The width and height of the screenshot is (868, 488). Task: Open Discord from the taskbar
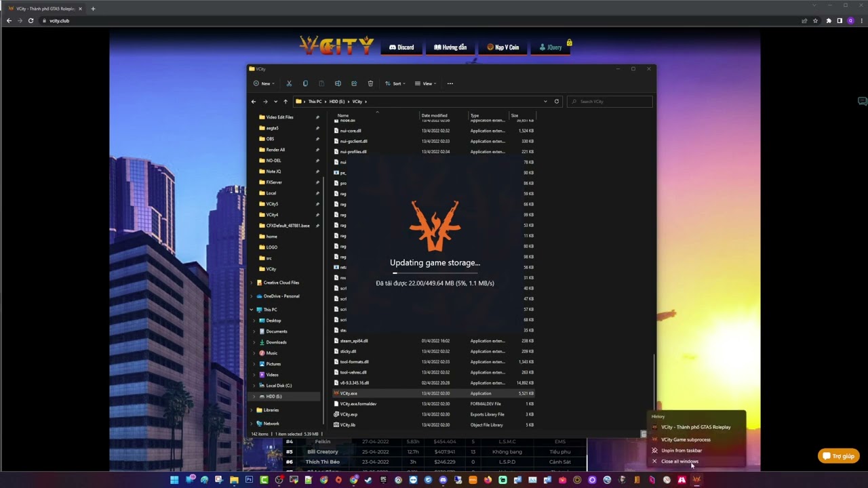pos(443,480)
